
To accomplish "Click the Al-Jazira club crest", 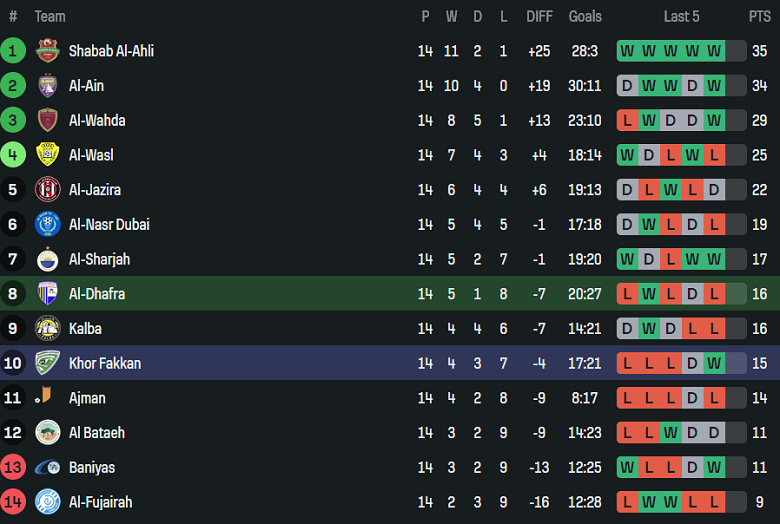I will [48, 190].
